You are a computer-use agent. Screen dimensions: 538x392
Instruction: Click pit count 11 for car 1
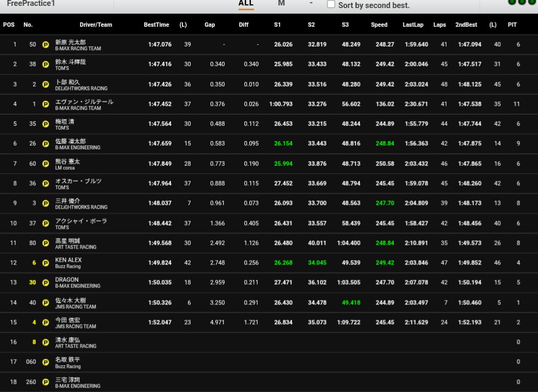click(x=517, y=104)
